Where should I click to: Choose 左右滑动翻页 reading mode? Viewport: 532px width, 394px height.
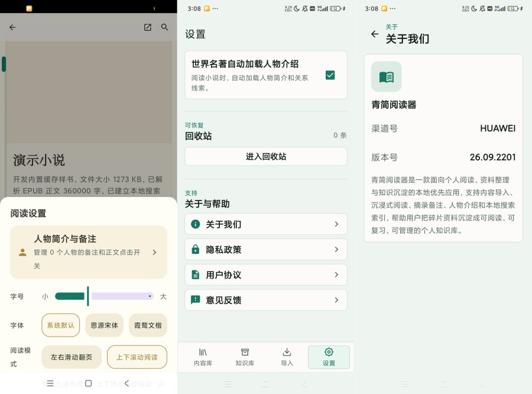pos(72,357)
